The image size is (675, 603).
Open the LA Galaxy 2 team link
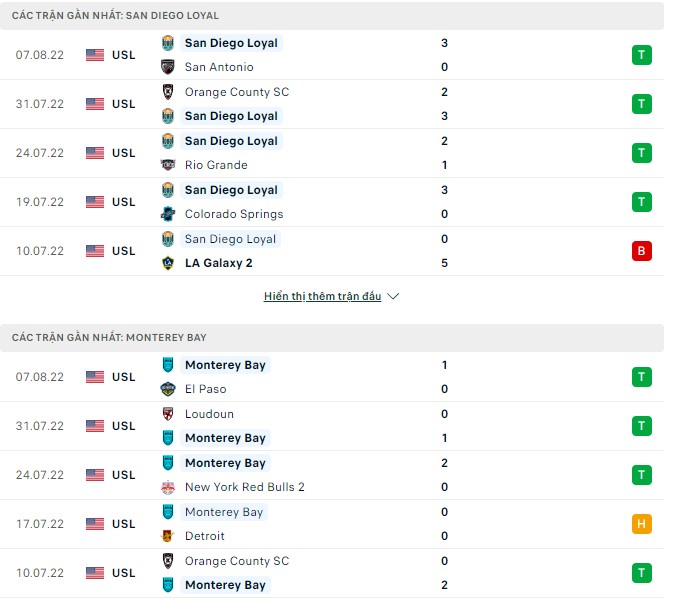218,263
